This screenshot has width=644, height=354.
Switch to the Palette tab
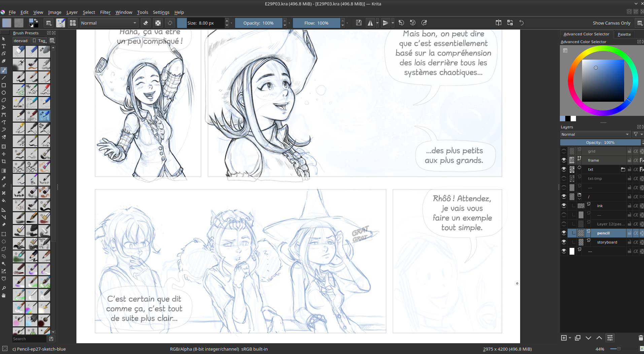pyautogui.click(x=624, y=34)
